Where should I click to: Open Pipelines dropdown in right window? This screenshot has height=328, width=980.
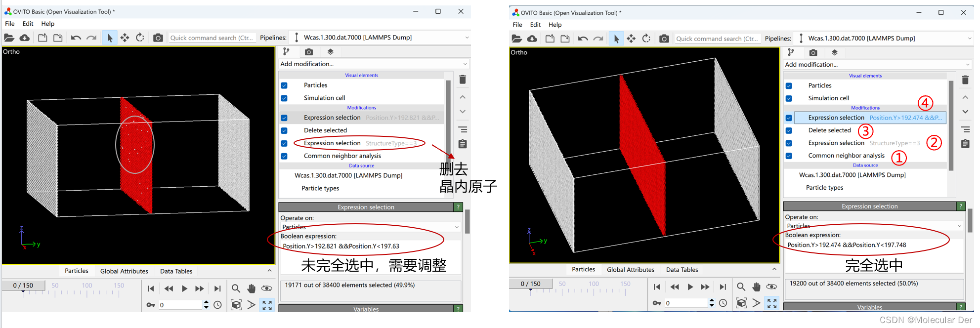coord(884,39)
